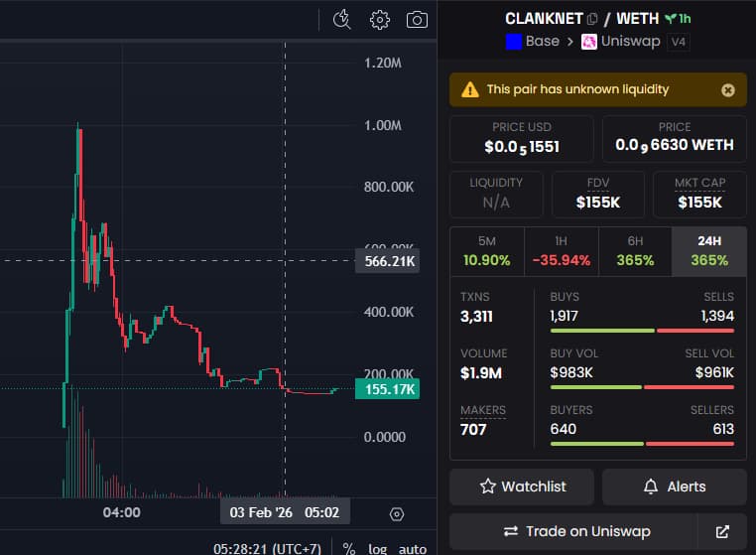Toggle percent scale on chart
The image size is (756, 555).
(349, 549)
